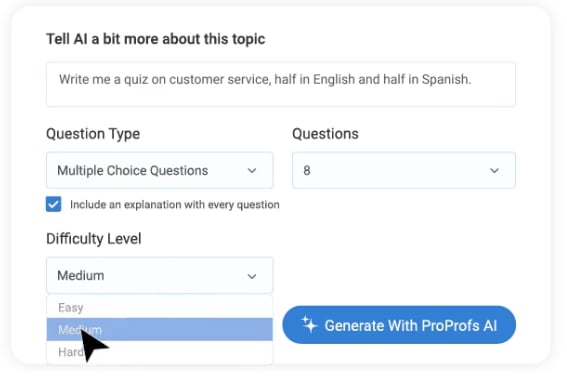Click chevron arrow in Questions number box

494,171
